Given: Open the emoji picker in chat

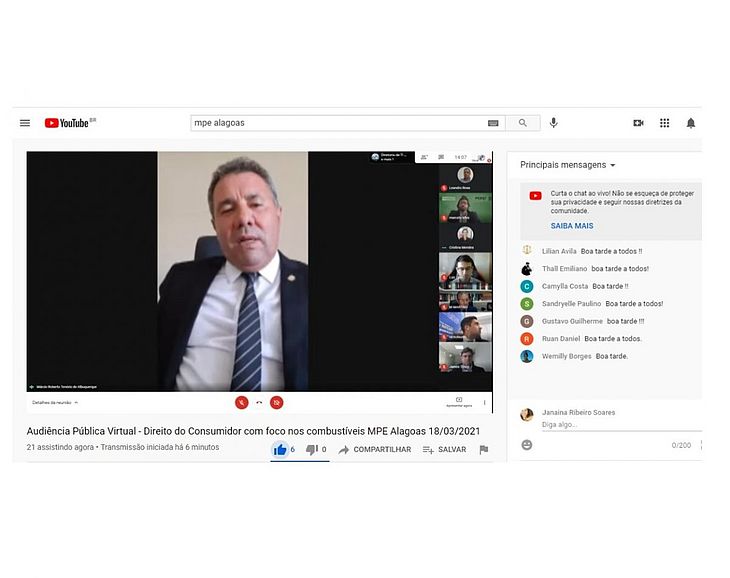Looking at the screenshot, I should [x=527, y=445].
